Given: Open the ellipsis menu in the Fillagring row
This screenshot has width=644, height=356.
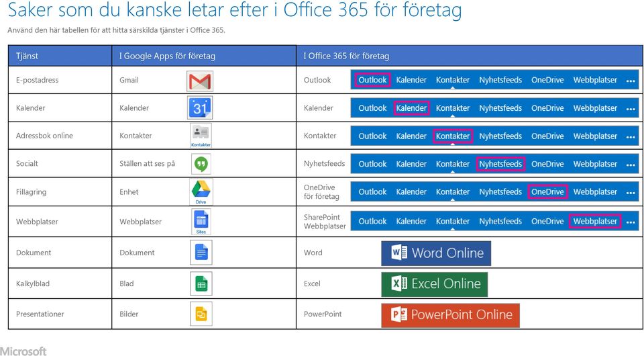Looking at the screenshot, I should [631, 193].
